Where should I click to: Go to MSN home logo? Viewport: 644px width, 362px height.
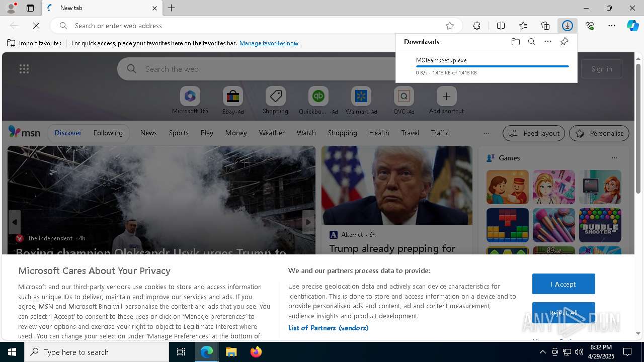pos(24,132)
